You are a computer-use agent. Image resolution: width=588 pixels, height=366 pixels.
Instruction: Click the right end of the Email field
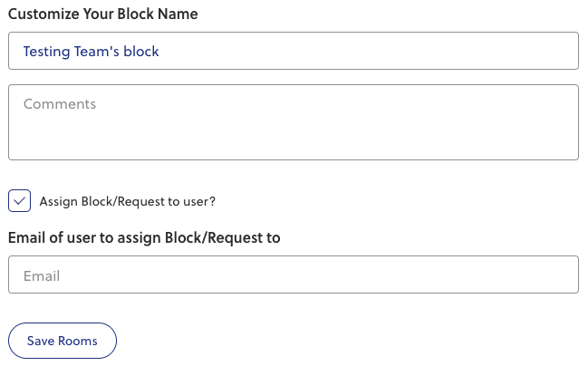[562, 274]
